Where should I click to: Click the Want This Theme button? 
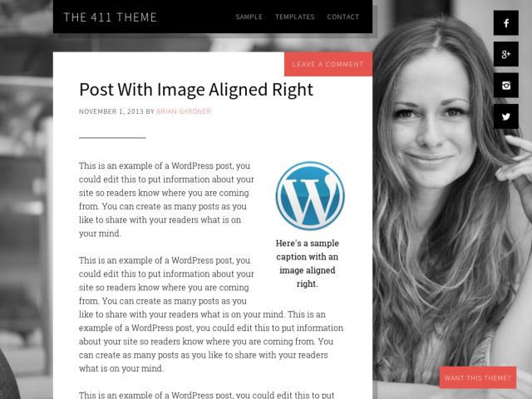click(x=478, y=377)
